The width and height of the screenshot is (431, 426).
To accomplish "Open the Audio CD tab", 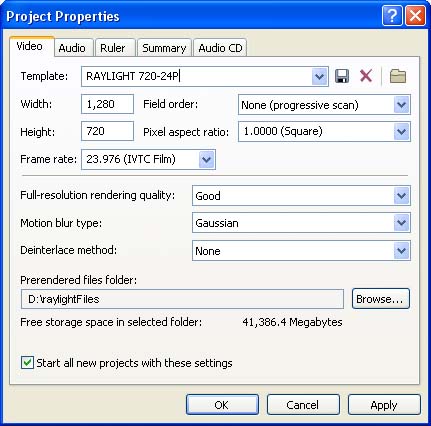I will (x=220, y=48).
